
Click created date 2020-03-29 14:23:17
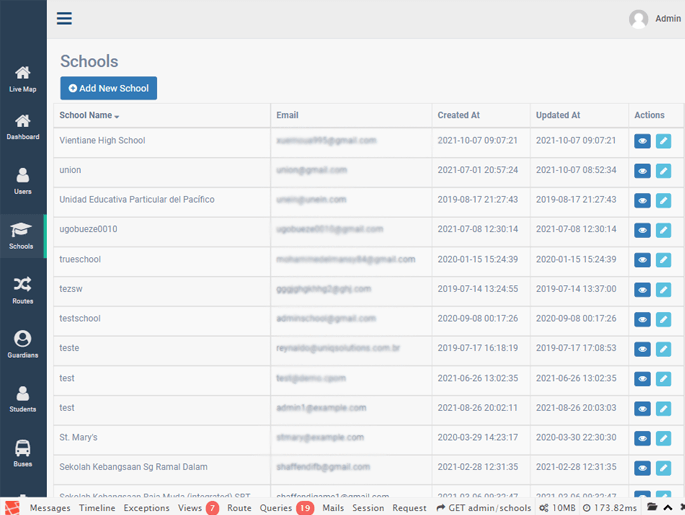[477, 437]
